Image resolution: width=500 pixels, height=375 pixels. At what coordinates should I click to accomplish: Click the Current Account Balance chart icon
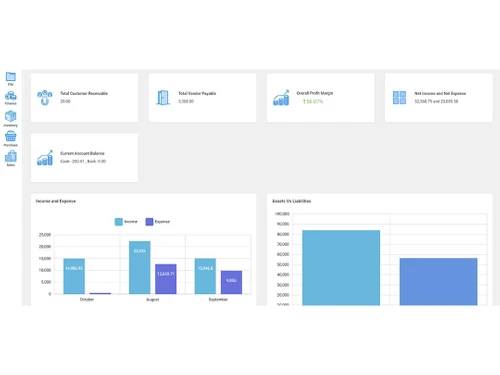pos(45,158)
